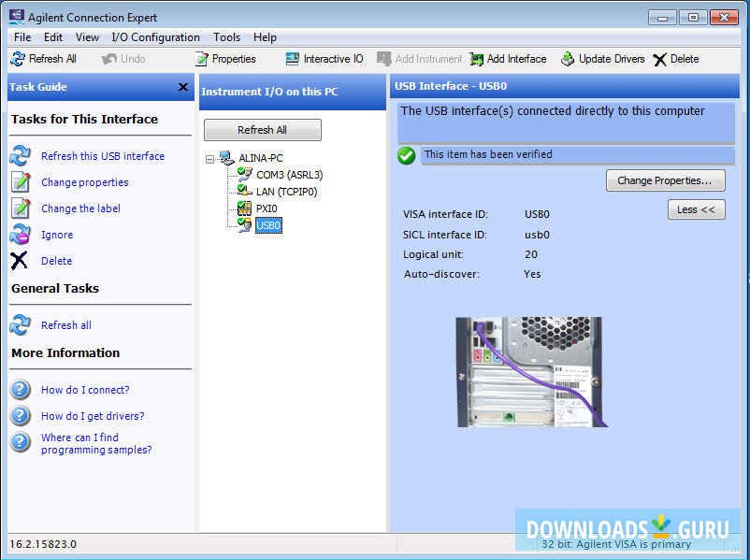Click the Ignore task link
750x560 pixels.
coord(57,235)
